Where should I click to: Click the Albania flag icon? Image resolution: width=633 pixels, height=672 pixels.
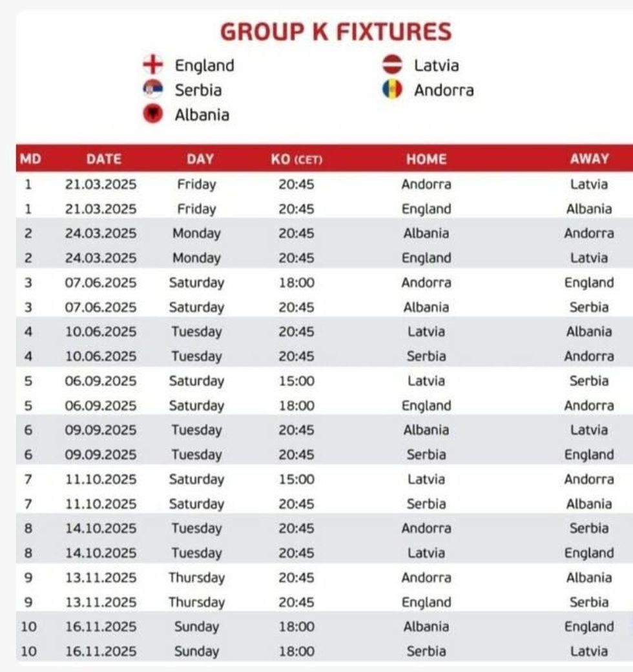153,115
